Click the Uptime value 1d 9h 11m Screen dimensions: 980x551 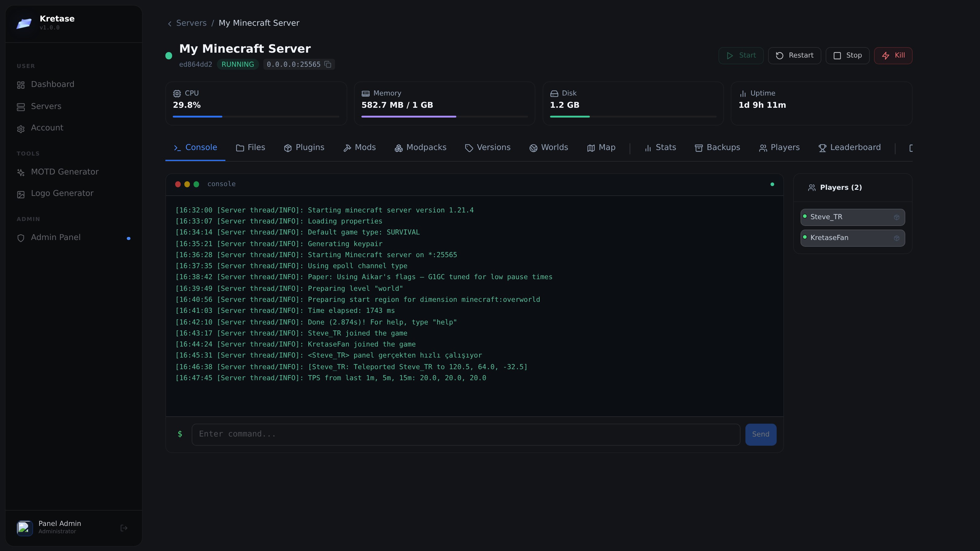[762, 105]
